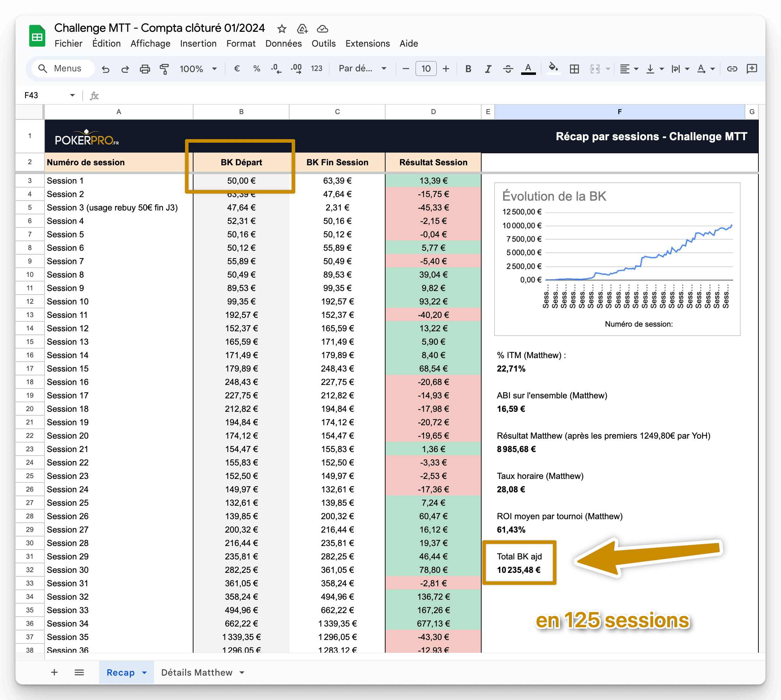The height and width of the screenshot is (700, 781).
Task: Toggle bold formatting
Action: [x=468, y=69]
